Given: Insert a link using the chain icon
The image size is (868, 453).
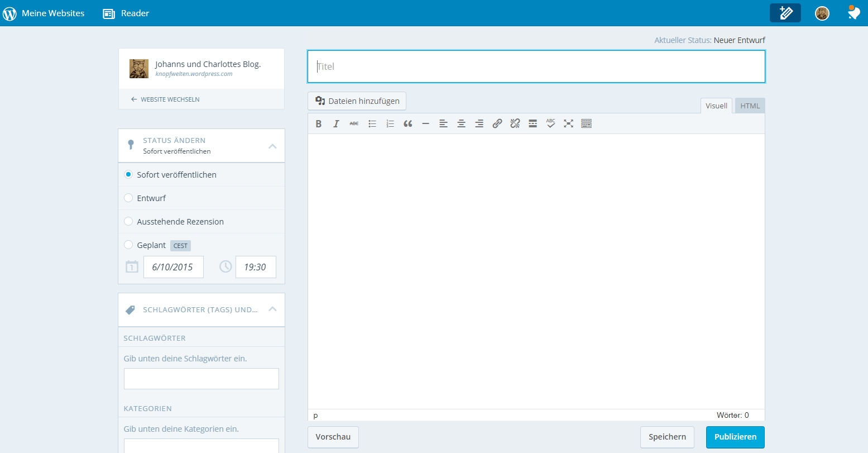Looking at the screenshot, I should [x=497, y=124].
